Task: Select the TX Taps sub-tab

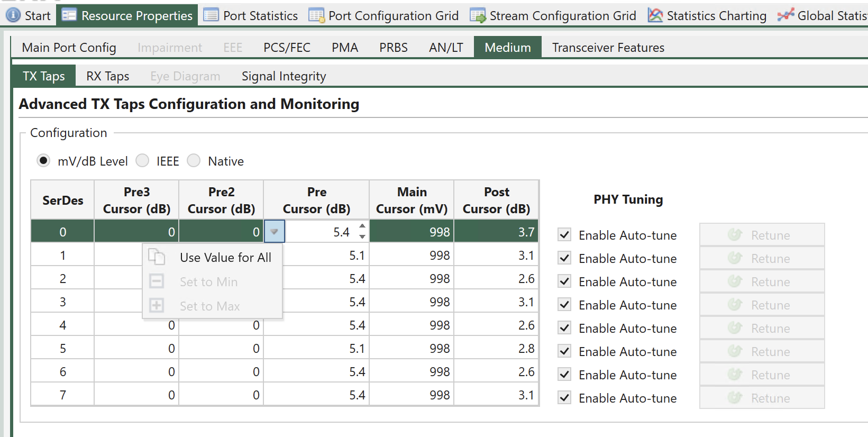Action: (x=43, y=76)
